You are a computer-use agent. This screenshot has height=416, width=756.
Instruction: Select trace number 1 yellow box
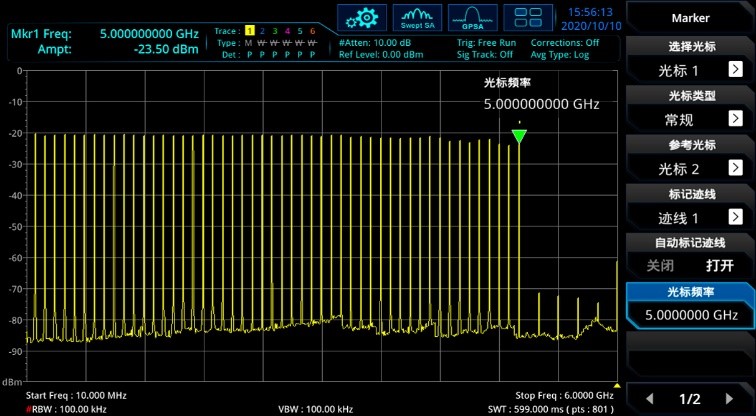[249, 32]
